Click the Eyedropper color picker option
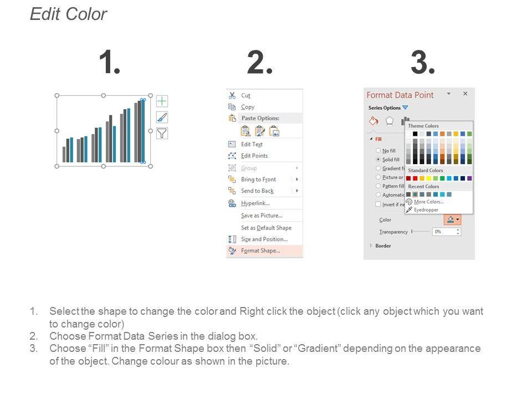The image size is (532, 399). point(426,210)
